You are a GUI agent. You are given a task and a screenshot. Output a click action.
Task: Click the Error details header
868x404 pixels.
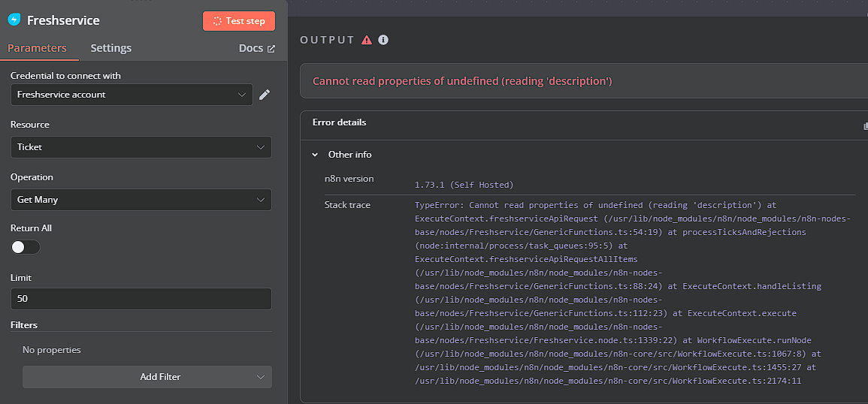click(340, 122)
